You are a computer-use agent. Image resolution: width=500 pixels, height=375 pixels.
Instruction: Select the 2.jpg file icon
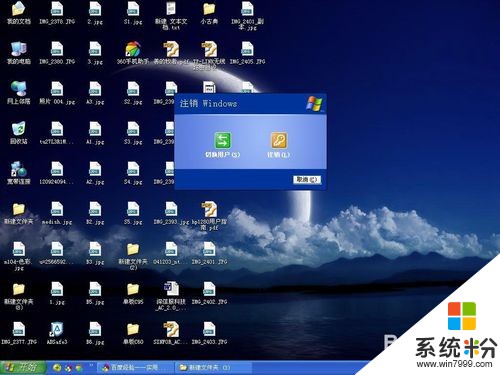point(95,9)
